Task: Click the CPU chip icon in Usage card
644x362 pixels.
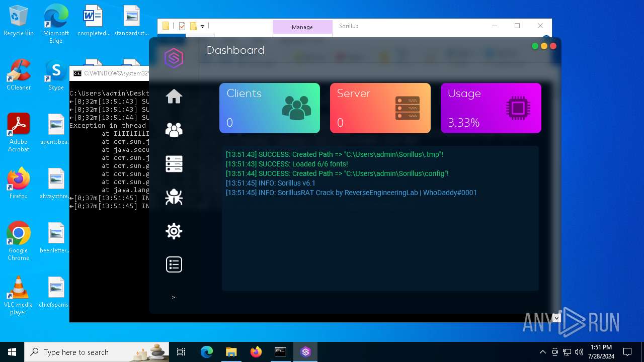Action: click(x=518, y=108)
